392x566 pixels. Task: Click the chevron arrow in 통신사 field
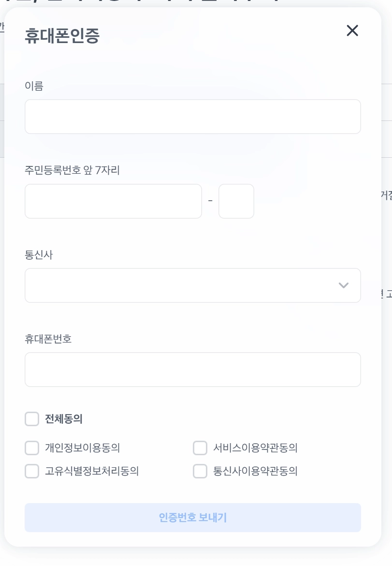pos(344,285)
